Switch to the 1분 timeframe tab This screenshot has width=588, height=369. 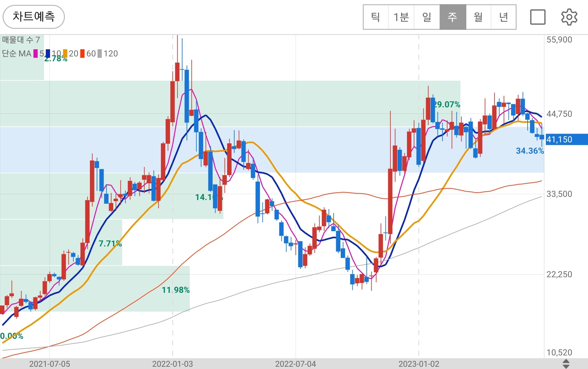401,17
